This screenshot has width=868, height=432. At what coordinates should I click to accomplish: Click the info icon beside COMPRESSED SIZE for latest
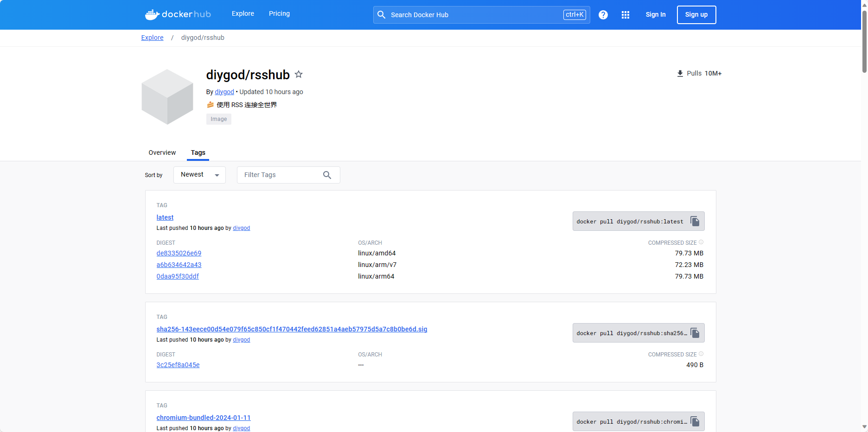click(x=701, y=242)
